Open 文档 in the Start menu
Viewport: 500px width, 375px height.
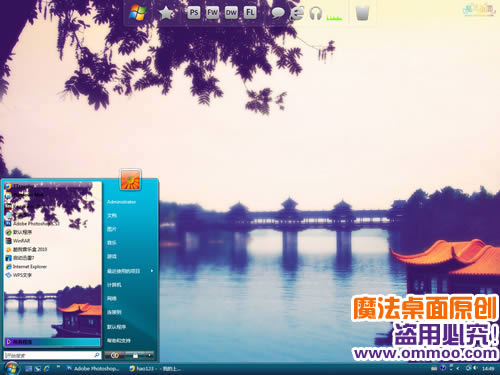click(112, 216)
